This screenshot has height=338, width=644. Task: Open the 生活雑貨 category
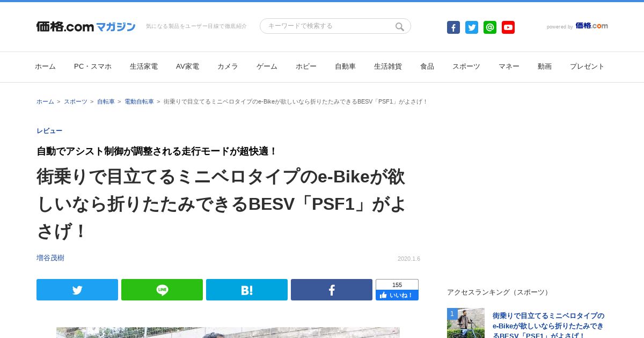click(x=388, y=67)
